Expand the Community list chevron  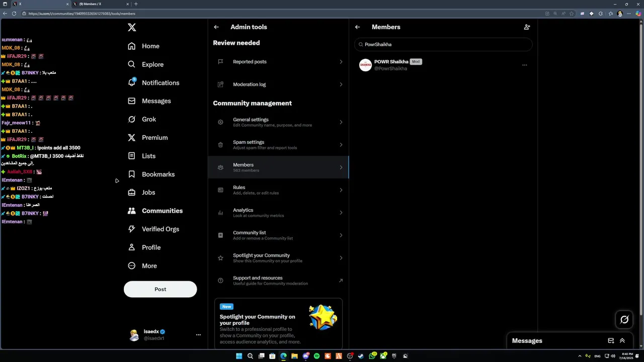tap(341, 235)
